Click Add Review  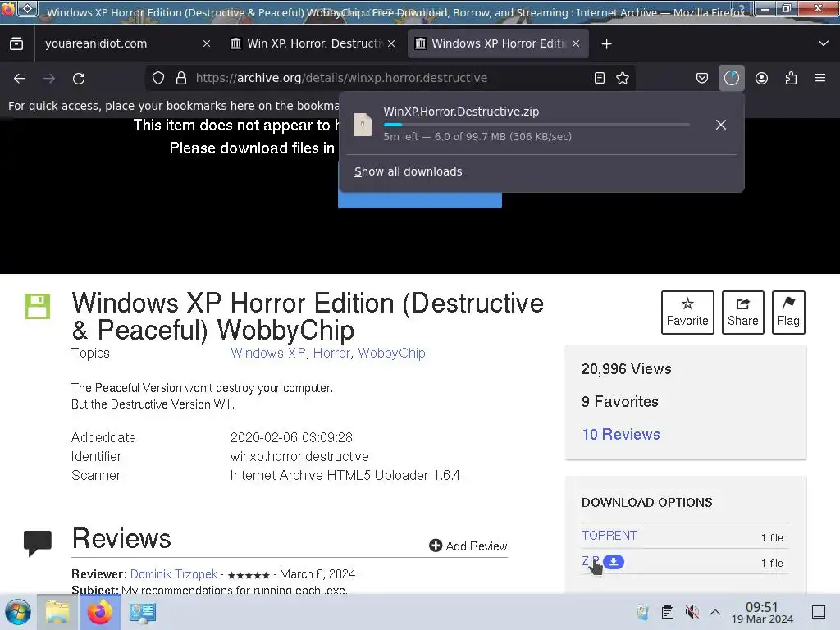coord(468,546)
